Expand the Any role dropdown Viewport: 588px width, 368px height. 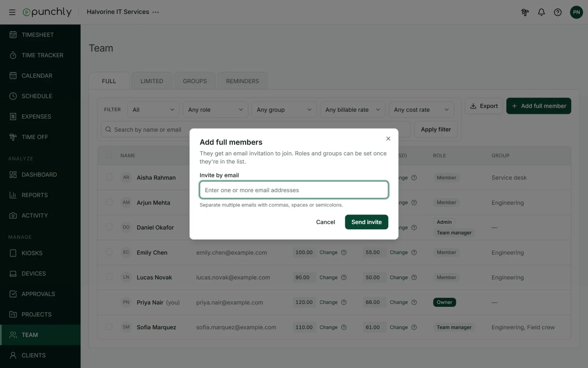point(215,110)
